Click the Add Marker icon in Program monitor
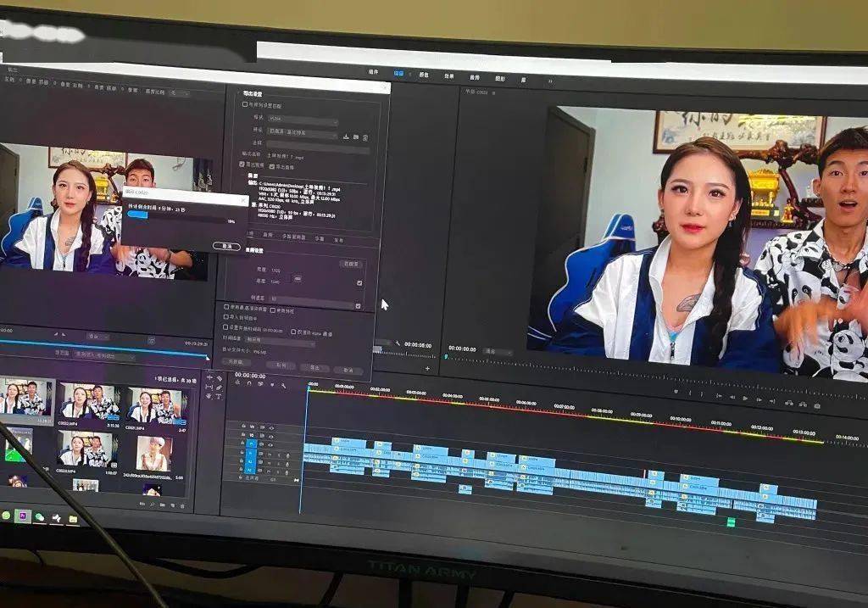Screen dimensions: 868x608 point(676,391)
